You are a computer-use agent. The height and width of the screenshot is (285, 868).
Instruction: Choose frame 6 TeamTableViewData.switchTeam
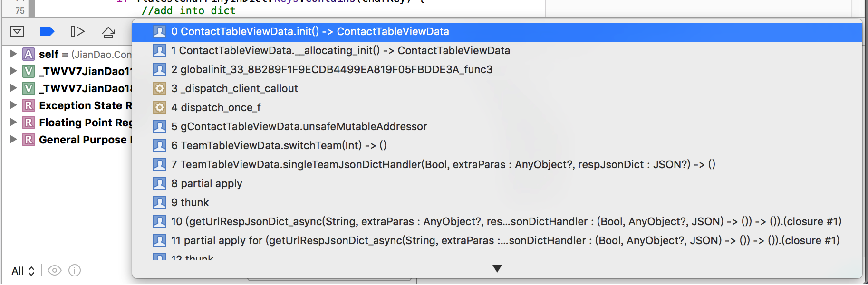pos(279,146)
